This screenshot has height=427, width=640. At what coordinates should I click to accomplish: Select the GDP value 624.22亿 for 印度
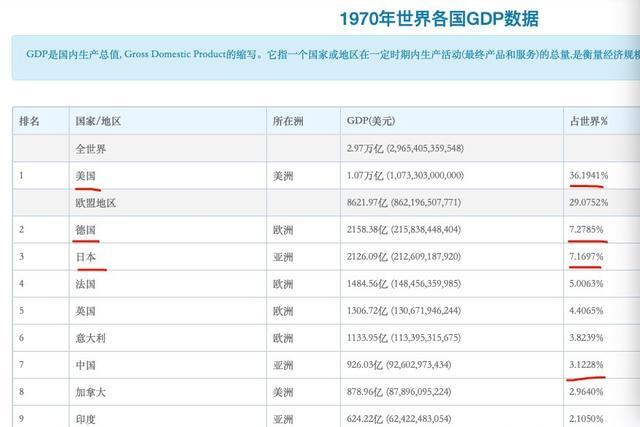point(399,418)
